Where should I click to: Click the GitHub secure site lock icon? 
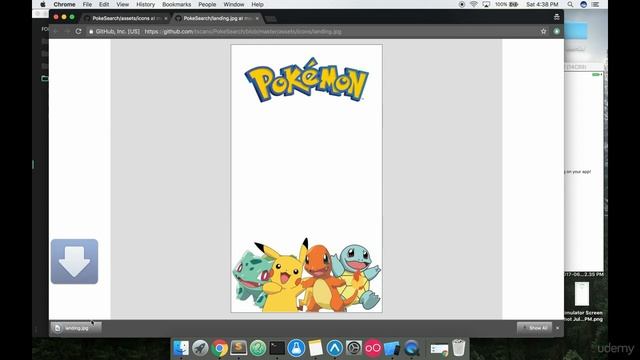[91, 31]
